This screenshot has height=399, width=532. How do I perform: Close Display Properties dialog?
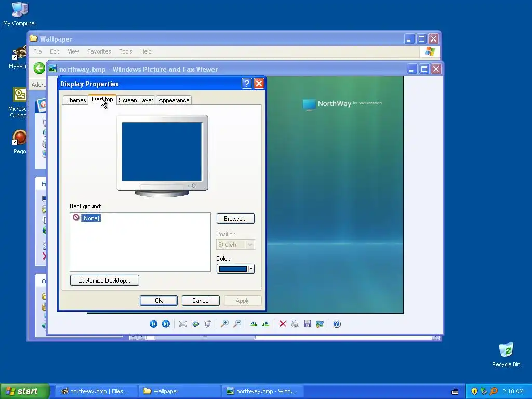[259, 84]
